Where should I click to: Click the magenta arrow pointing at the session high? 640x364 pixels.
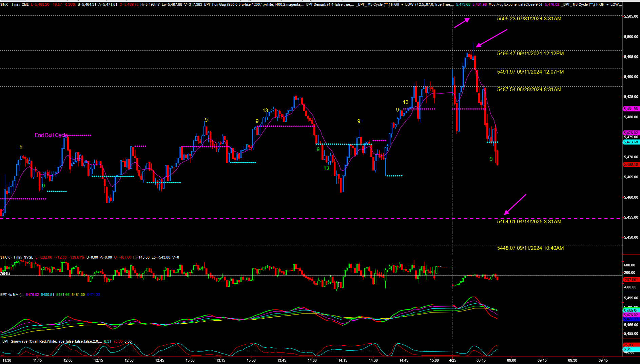[491, 38]
